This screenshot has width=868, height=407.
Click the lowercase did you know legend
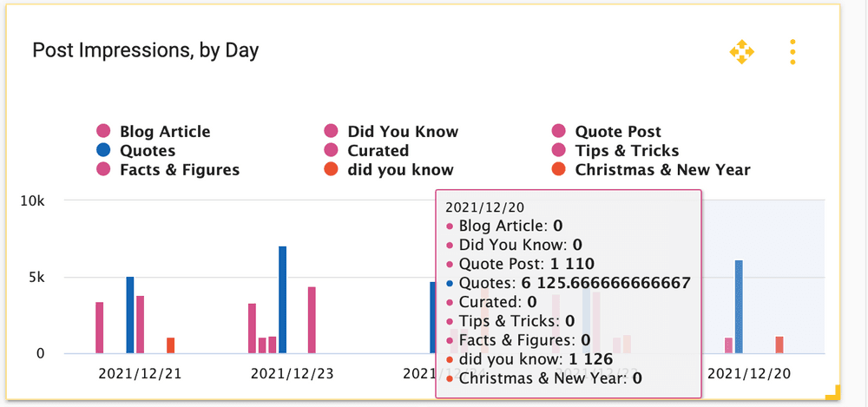400,170
